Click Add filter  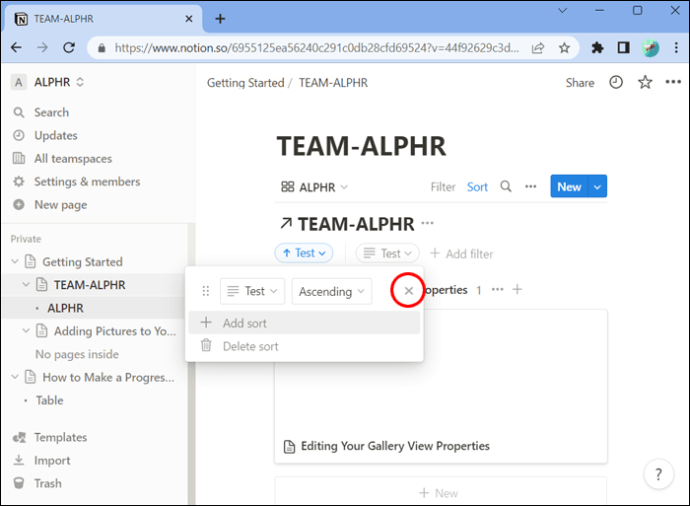462,253
